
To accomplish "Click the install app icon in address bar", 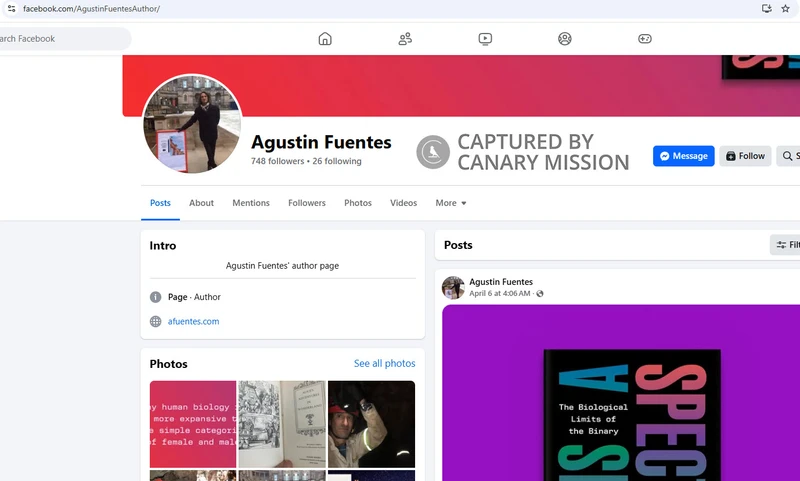I will point(766,9).
